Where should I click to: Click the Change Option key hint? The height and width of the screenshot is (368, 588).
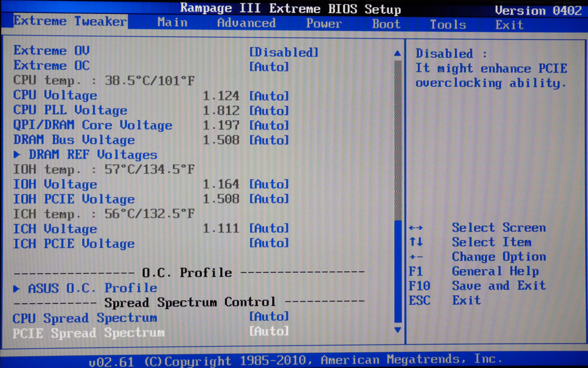(477, 257)
